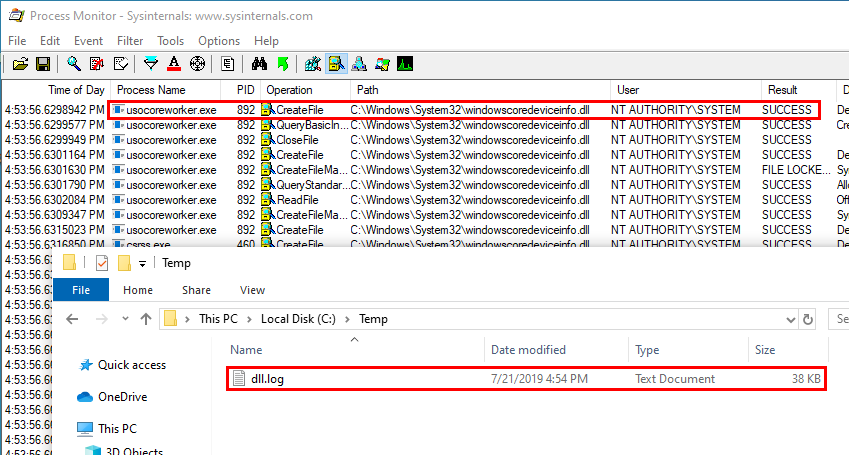849x455 pixels.
Task: Click the Open log file toolbar icon
Action: point(19,64)
